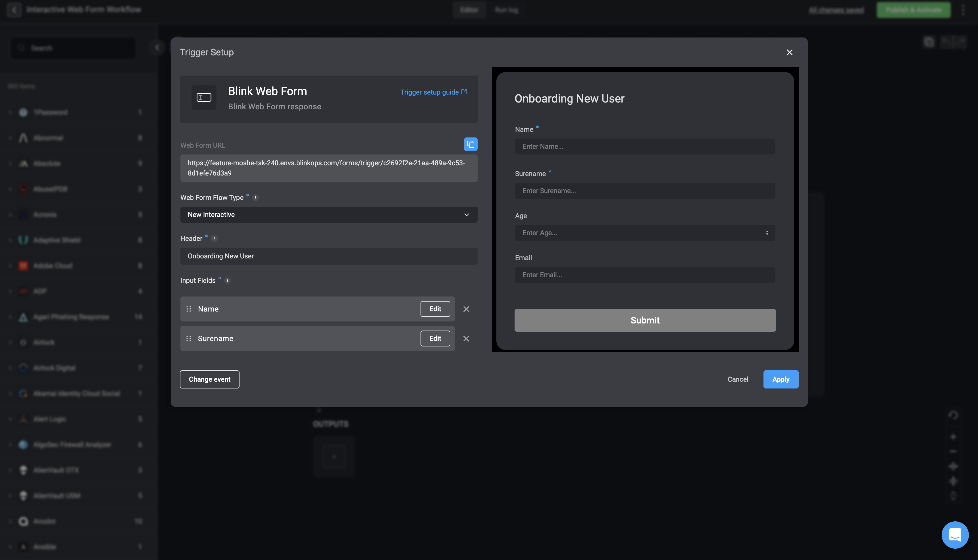Apply the trigger setup changes
The height and width of the screenshot is (560, 978).
click(781, 379)
